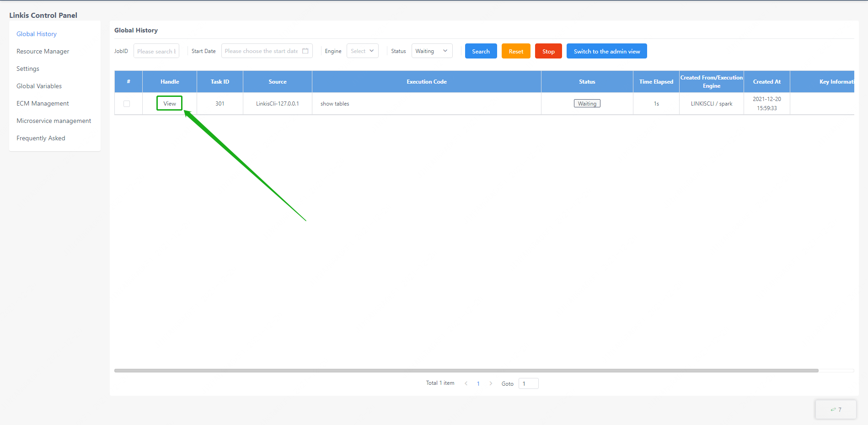The image size is (868, 425).
Task: Tick the checkbox for task 301 row
Action: 127,104
